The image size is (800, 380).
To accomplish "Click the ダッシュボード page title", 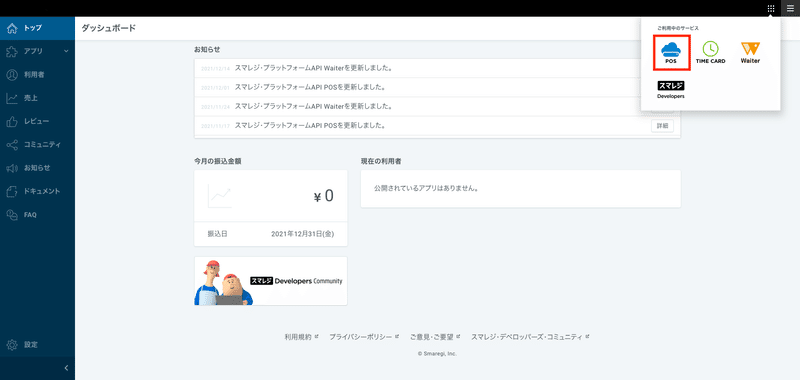I will (109, 28).
